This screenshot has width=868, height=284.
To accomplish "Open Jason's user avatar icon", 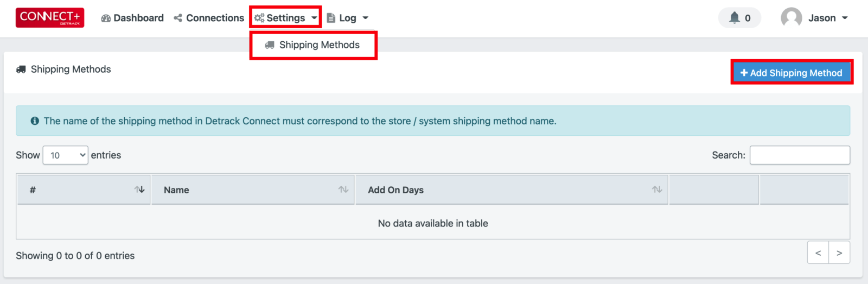I will point(792,18).
